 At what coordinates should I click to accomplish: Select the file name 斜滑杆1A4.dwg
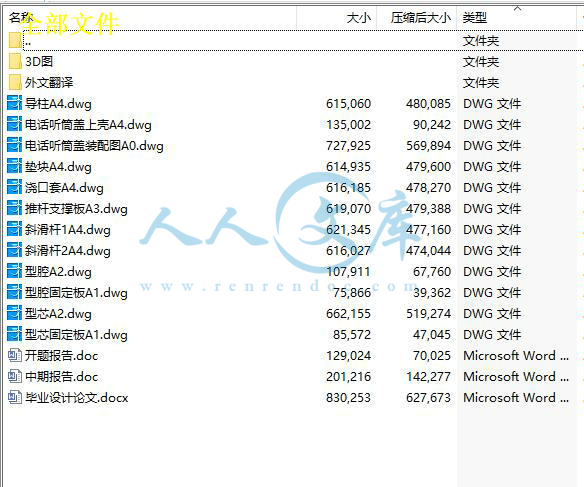(68, 230)
